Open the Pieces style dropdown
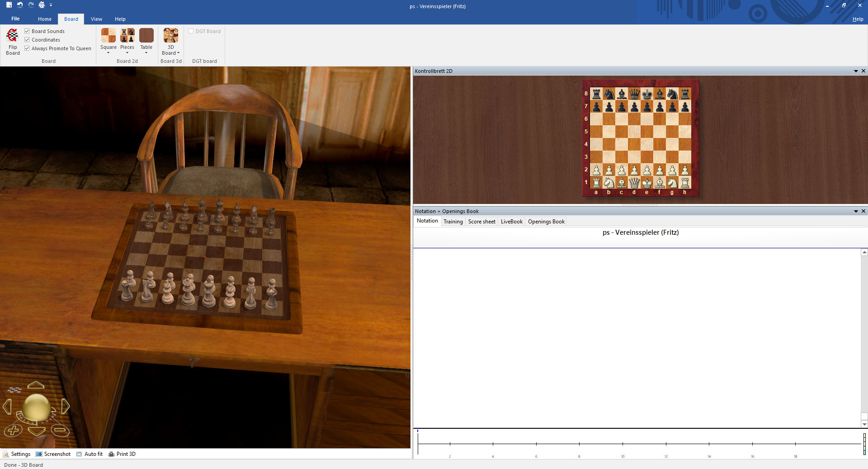868x469 pixels. click(x=127, y=53)
